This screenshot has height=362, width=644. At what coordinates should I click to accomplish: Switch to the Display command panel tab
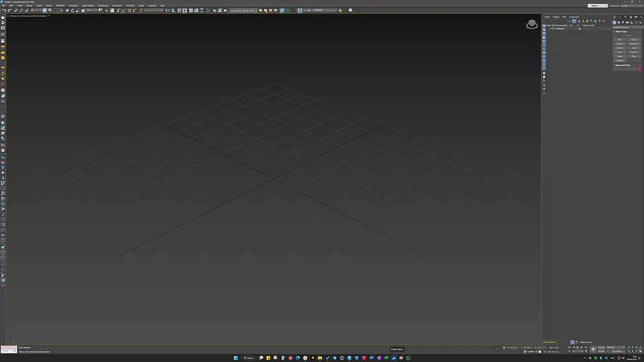[636, 17]
